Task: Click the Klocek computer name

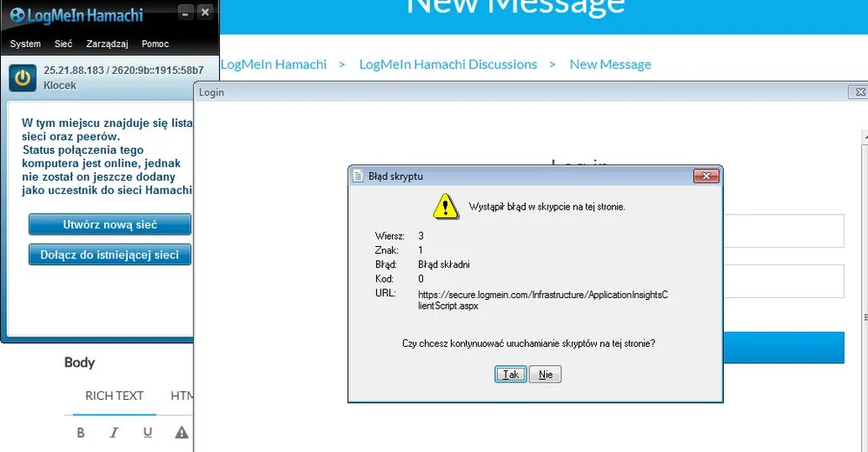Action: [x=60, y=85]
